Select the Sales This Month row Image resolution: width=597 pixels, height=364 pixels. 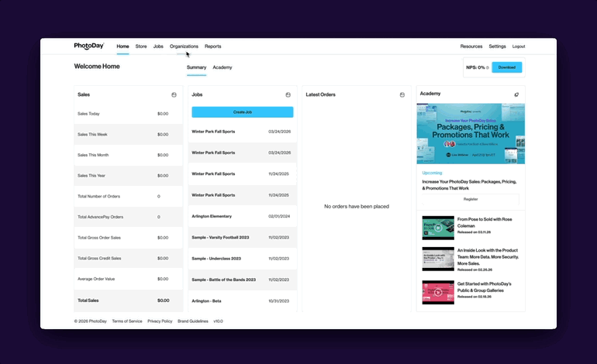[128, 155]
